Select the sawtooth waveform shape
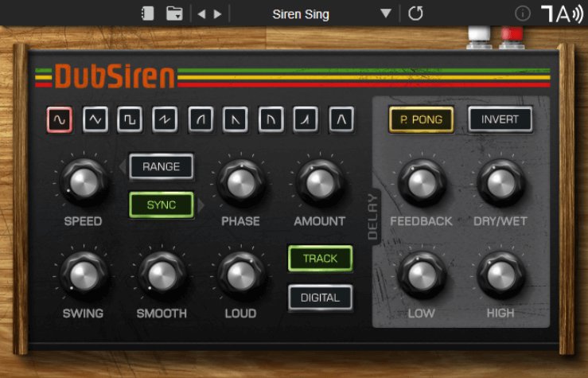The width and height of the screenshot is (588, 378). point(165,119)
